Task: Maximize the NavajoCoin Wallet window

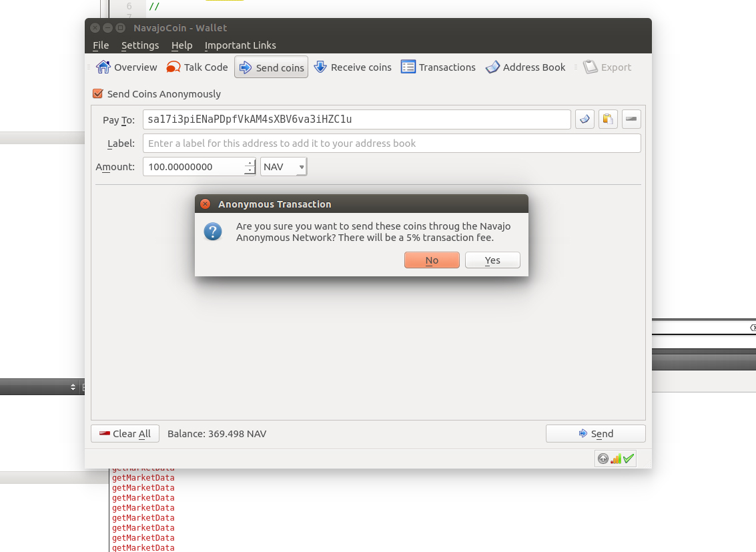Action: click(x=121, y=28)
